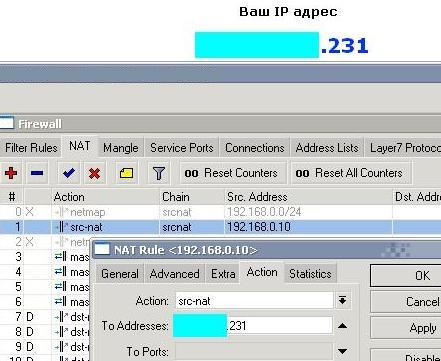Select the srcnat chain cell in row 1
Image resolution: width=441 pixels, height=361 pixels.
pyautogui.click(x=192, y=227)
